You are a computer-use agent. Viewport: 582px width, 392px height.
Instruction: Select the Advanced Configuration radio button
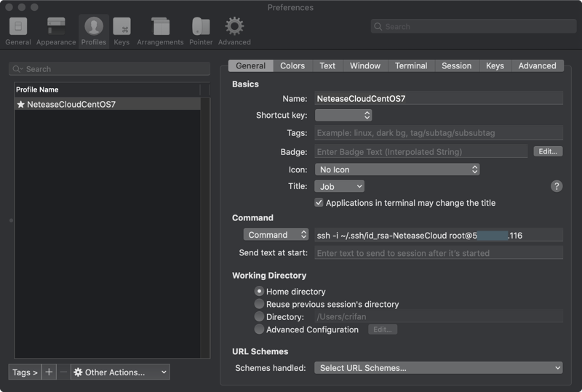point(260,329)
